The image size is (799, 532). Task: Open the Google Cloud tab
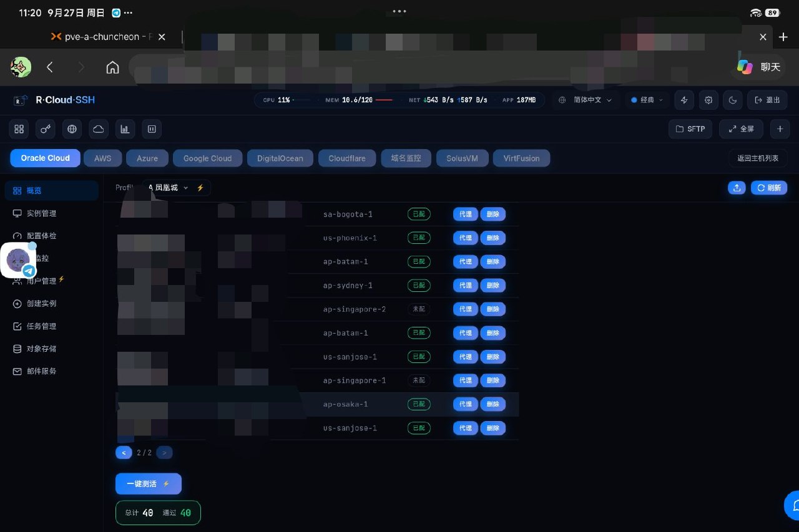[207, 158]
